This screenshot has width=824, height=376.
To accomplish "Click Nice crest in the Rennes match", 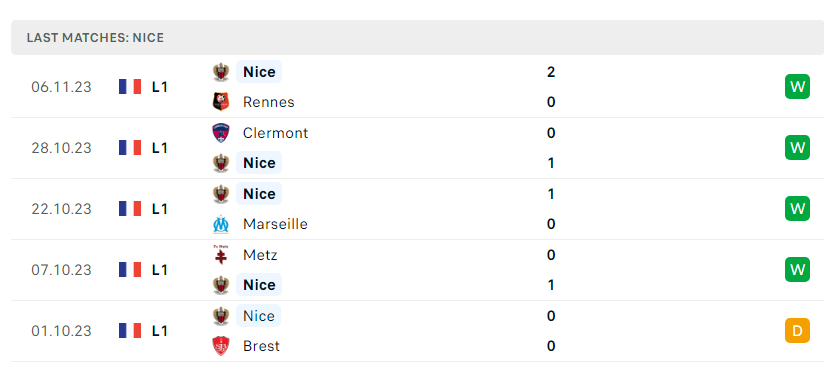I will (x=221, y=72).
